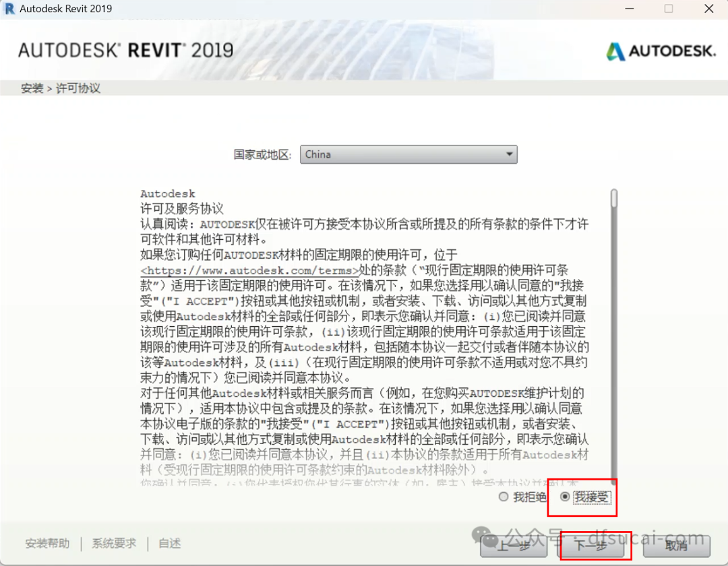
Task: Select the 我接受 radio button
Action: (x=565, y=497)
